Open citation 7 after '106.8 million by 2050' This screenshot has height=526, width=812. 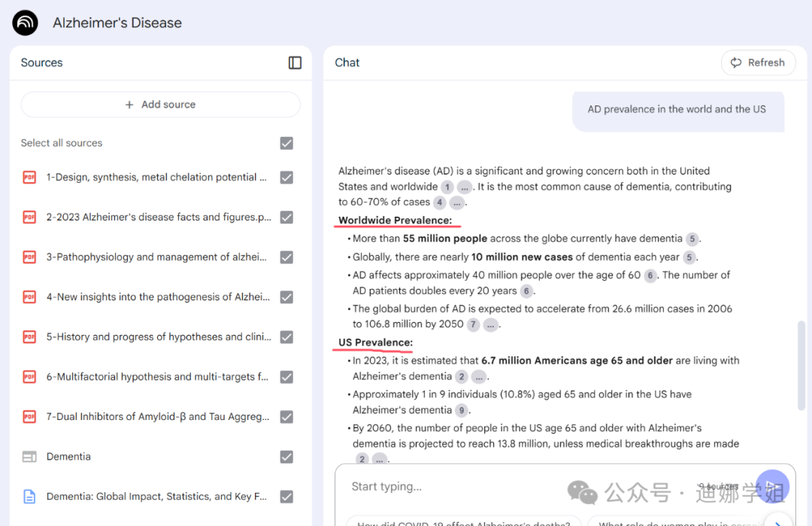[473, 325]
